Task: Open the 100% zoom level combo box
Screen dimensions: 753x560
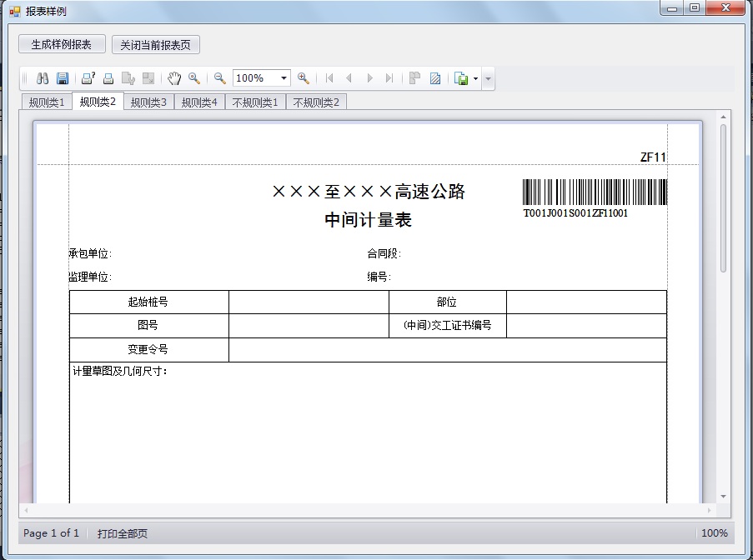Action: pos(262,77)
